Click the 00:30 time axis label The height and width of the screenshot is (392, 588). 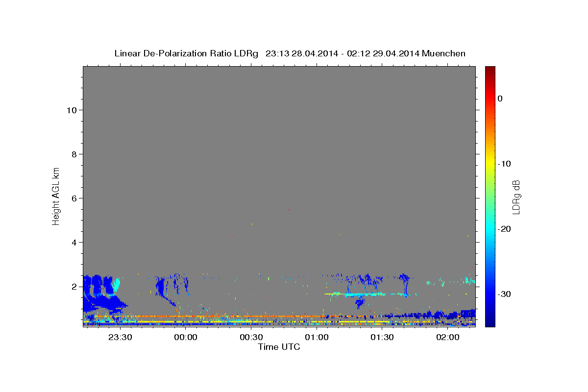coord(251,337)
